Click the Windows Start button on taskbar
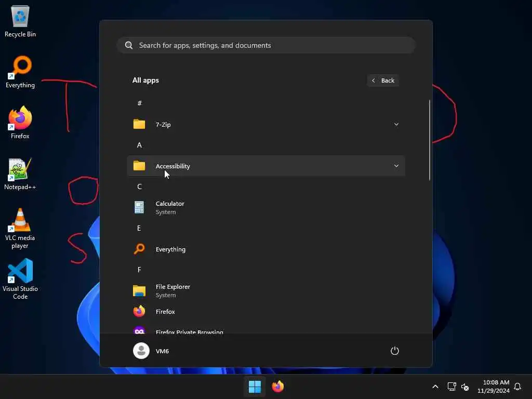Screen dimensions: 532x399 point(255,387)
